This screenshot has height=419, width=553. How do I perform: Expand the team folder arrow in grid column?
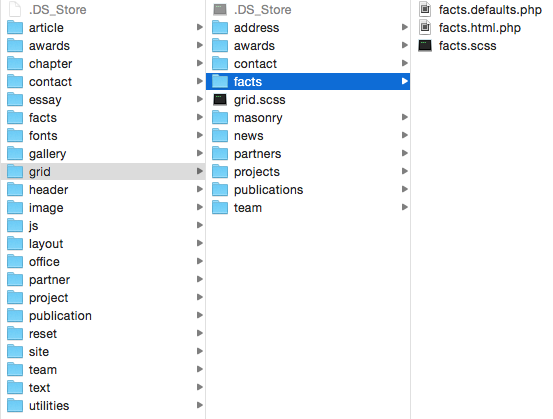pos(405,207)
